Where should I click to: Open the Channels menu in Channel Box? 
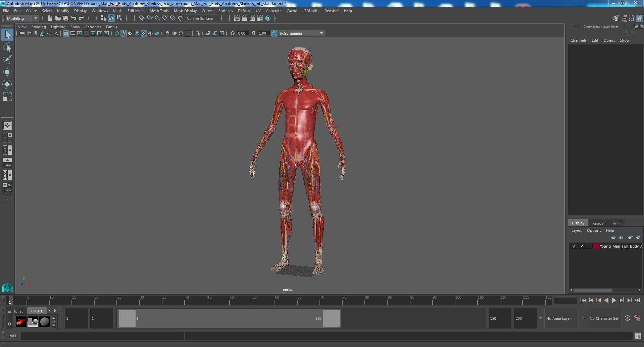click(x=578, y=40)
